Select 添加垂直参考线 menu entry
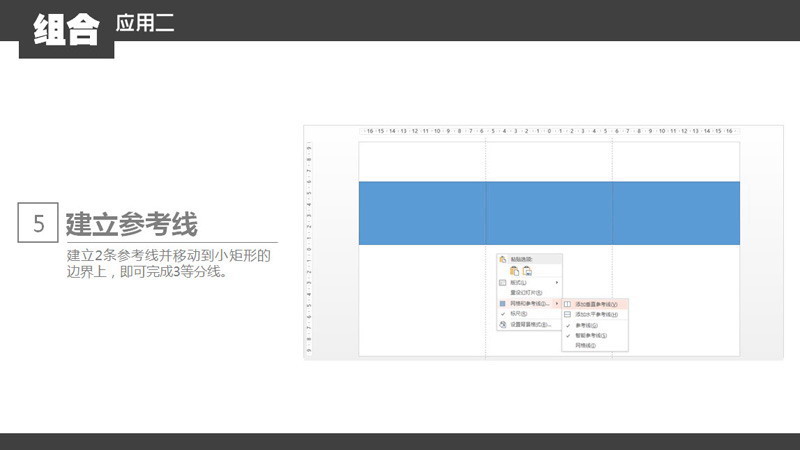The width and height of the screenshot is (800, 450). coord(596,304)
